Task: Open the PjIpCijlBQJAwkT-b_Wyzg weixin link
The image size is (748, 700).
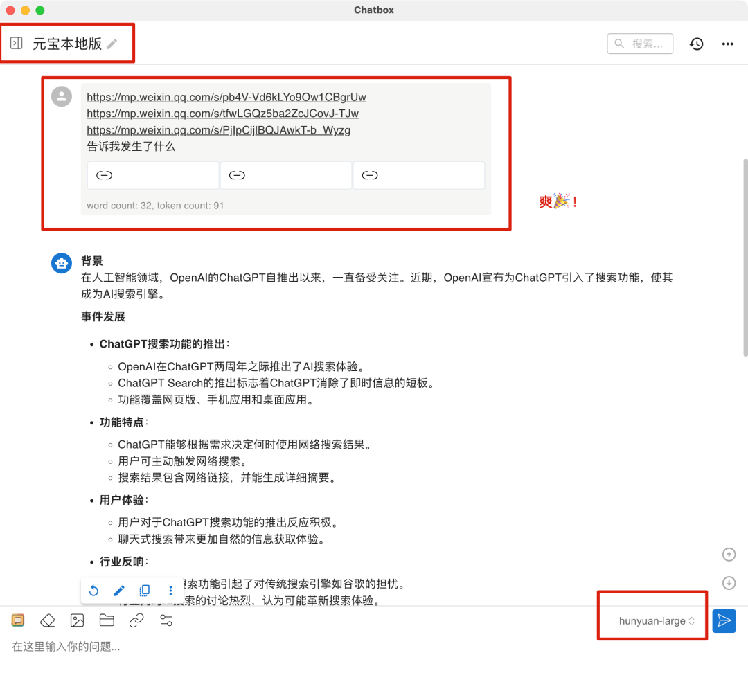Action: 218,130
